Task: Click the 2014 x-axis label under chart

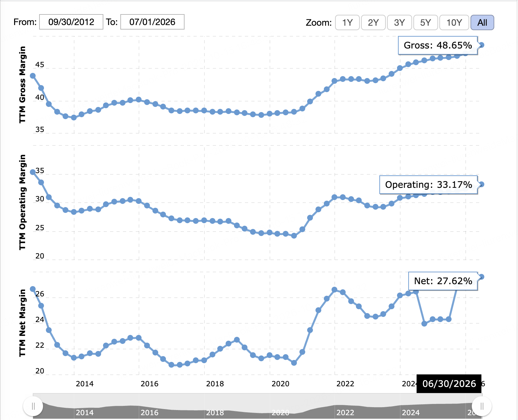Action: pyautogui.click(x=85, y=384)
